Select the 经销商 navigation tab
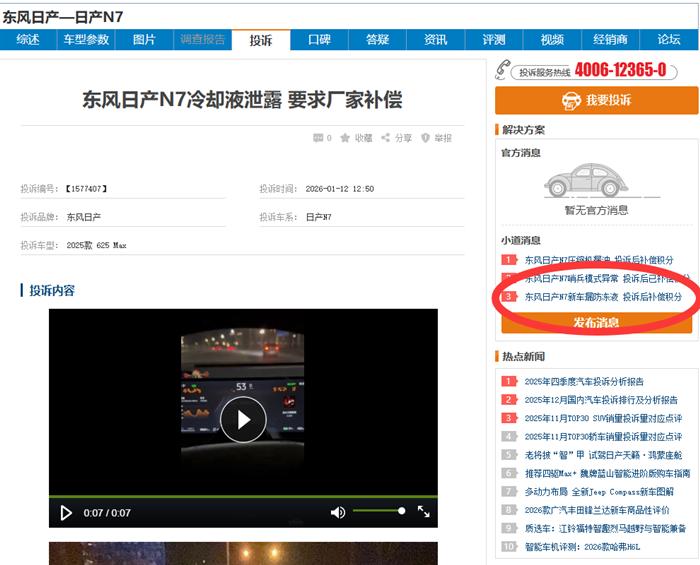This screenshot has height=565, width=700. coord(610,40)
